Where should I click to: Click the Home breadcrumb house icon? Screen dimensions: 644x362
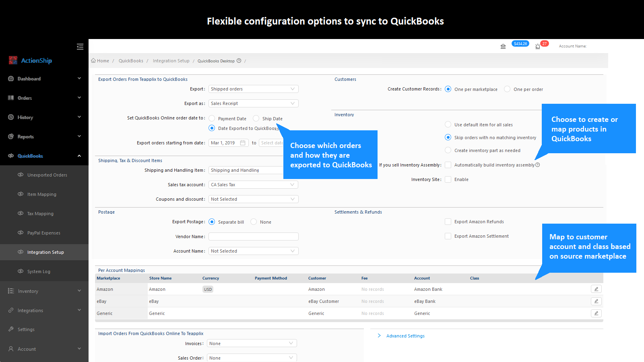pyautogui.click(x=93, y=61)
